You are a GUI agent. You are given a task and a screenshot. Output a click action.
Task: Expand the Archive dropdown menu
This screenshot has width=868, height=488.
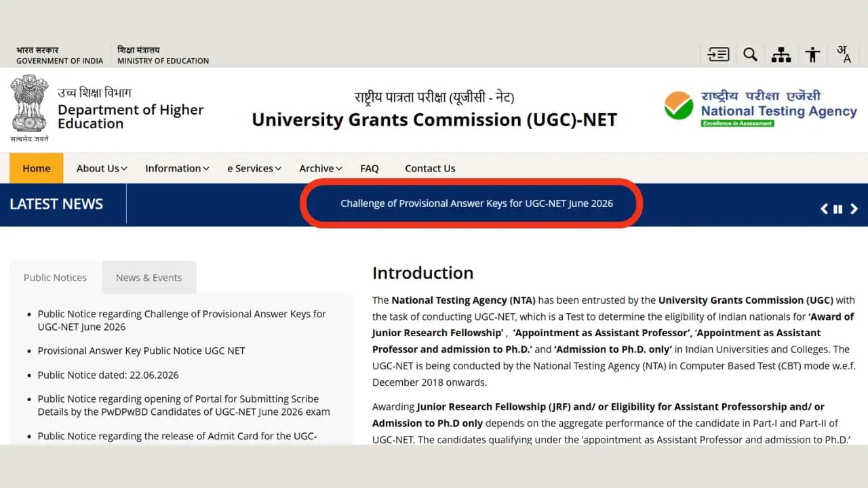(x=321, y=168)
